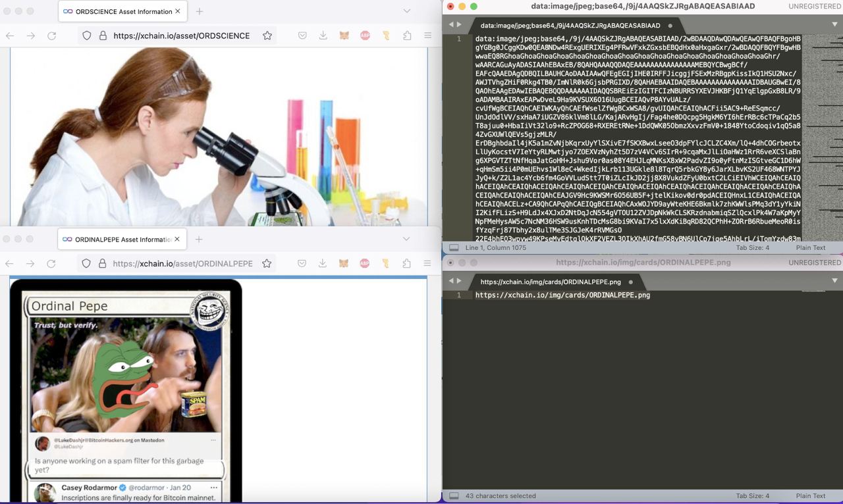Select the ORDINALPEPE Asset Information tab
Viewport: 843px width, 504px height.
tap(122, 239)
